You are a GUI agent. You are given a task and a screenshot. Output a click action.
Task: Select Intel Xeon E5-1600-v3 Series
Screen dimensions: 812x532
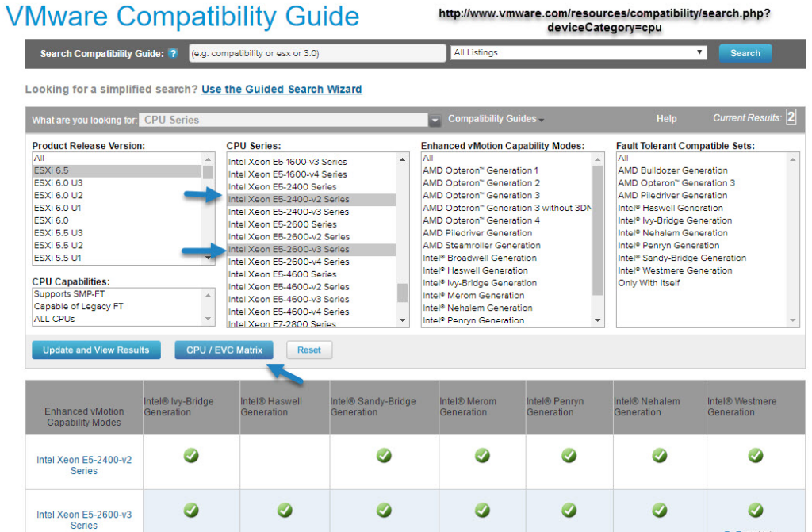(311, 162)
